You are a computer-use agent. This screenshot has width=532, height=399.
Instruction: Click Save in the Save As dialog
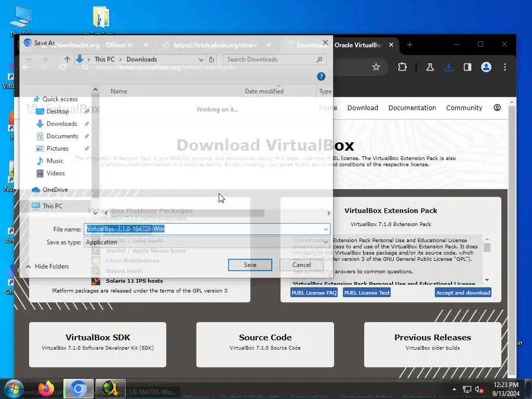[x=250, y=264]
